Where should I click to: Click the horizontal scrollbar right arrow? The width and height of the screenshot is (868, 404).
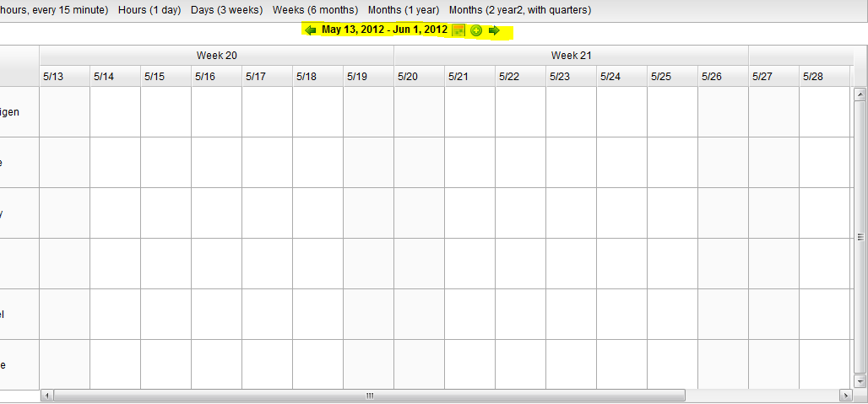click(844, 396)
